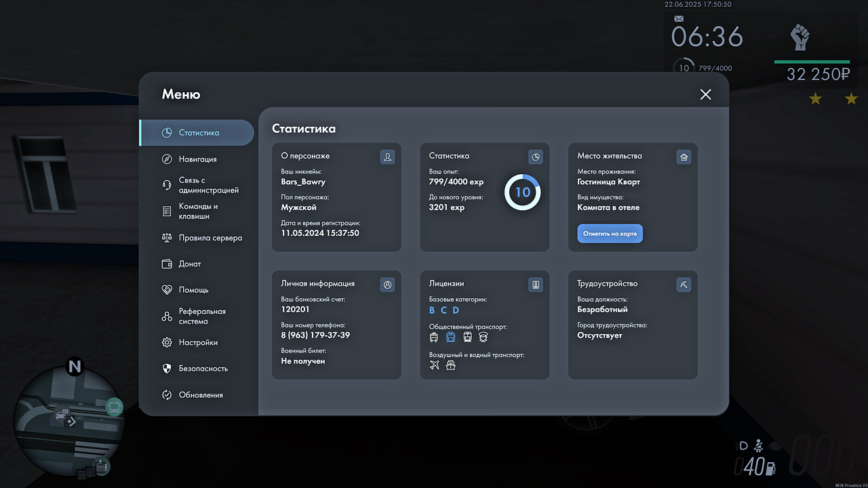The width and height of the screenshot is (868, 488).
Task: Close the Меню window with X
Action: (x=706, y=94)
